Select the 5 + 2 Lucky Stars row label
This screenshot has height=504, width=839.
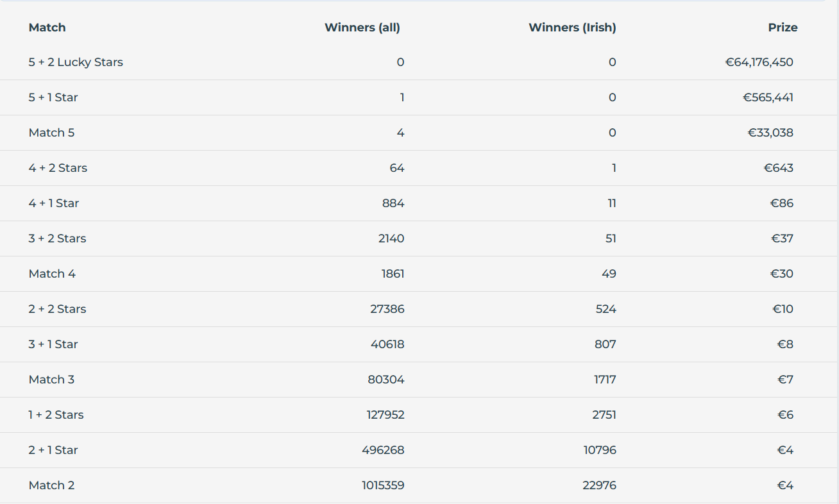pyautogui.click(x=76, y=62)
